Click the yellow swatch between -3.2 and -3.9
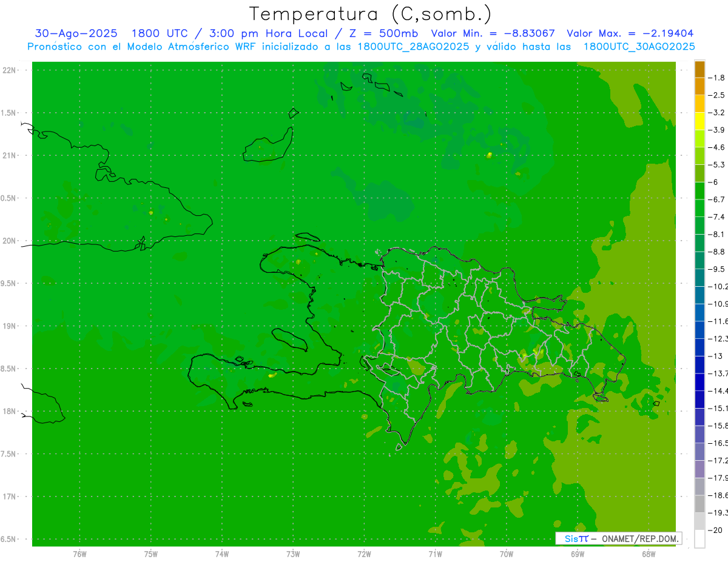Image resolution: width=728 pixels, height=562 pixels. point(699,121)
